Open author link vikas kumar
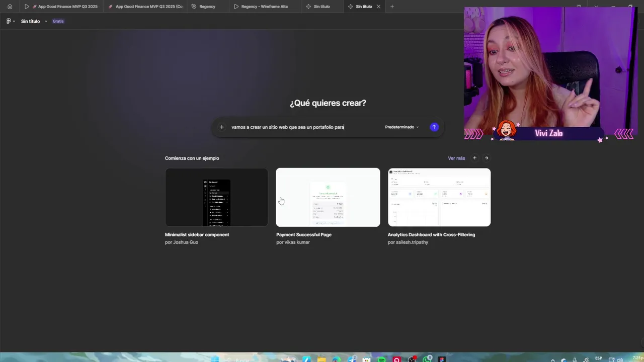The image size is (644, 362). coord(297,242)
